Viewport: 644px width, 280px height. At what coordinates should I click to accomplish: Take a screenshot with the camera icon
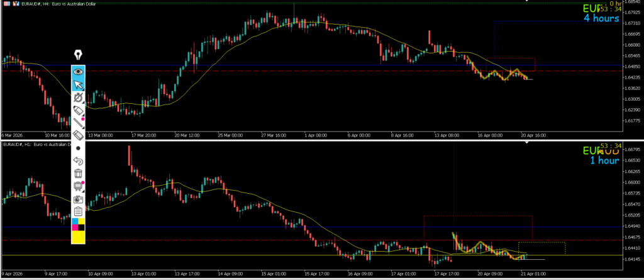(79, 198)
